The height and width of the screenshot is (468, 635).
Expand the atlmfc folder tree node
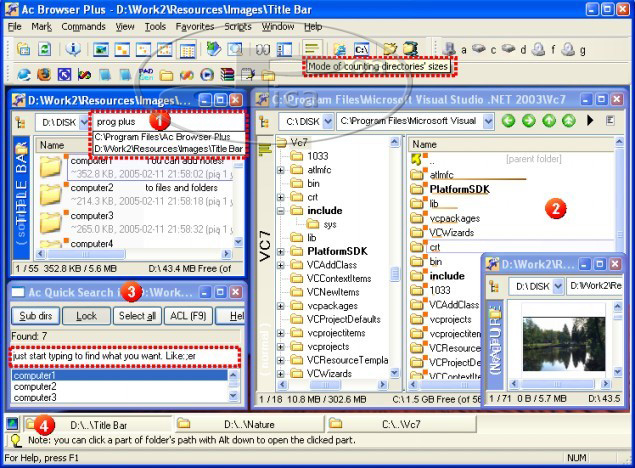pyautogui.click(x=282, y=170)
